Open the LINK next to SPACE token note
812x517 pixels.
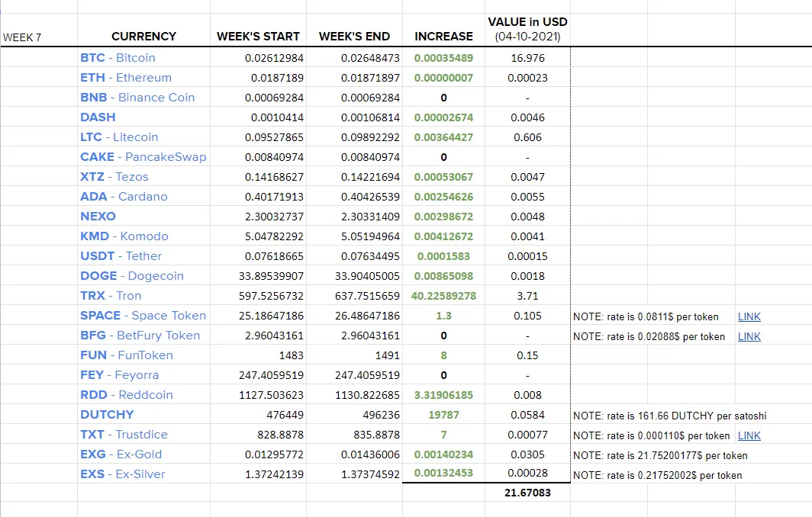pos(749,316)
